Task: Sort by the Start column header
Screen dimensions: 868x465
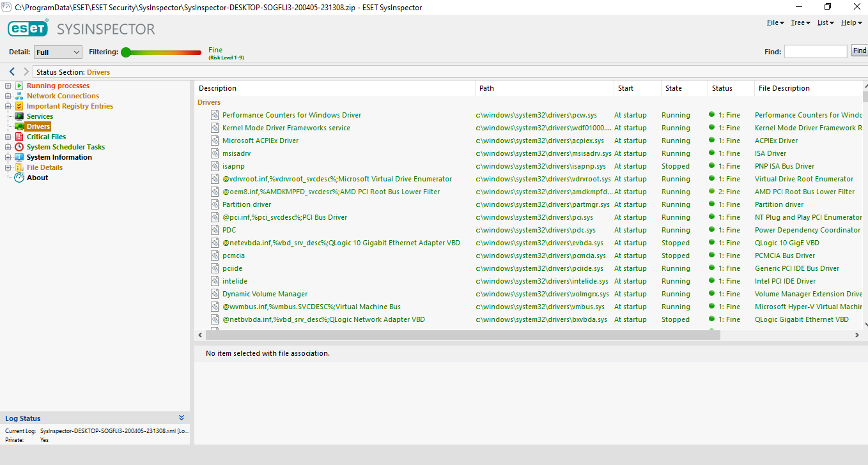Action: [x=637, y=88]
